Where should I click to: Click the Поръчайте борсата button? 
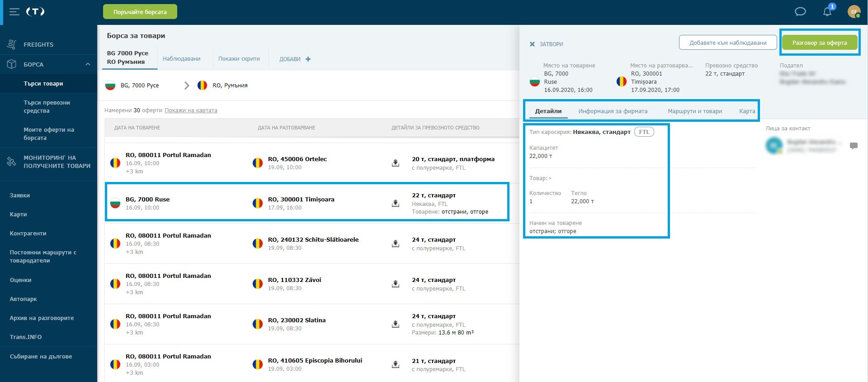(x=140, y=12)
